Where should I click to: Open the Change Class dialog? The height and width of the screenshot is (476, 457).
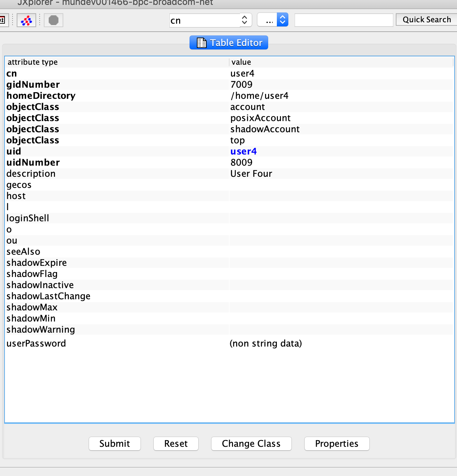(251, 444)
